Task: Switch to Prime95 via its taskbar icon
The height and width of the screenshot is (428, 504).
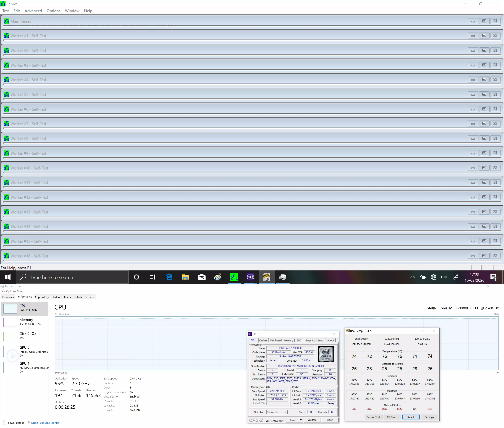Action: pyautogui.click(x=234, y=277)
